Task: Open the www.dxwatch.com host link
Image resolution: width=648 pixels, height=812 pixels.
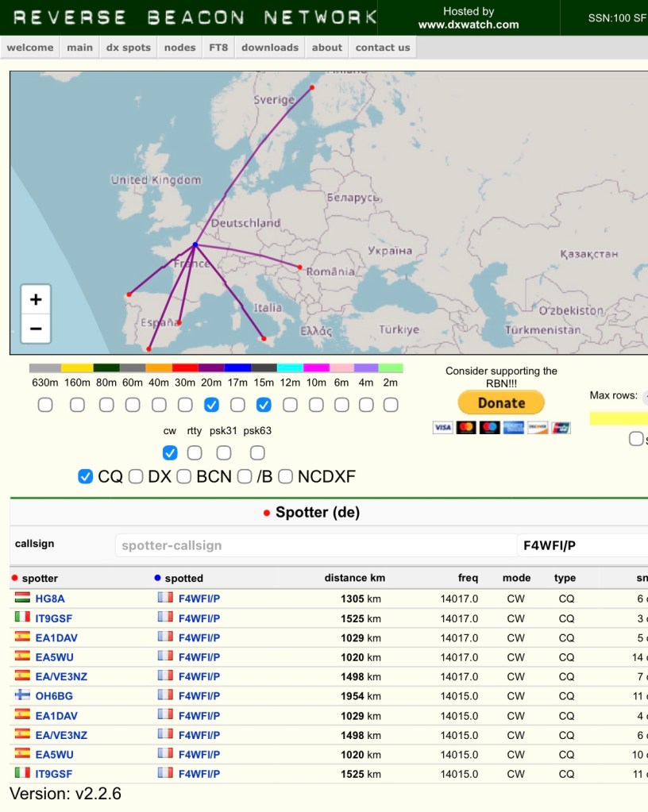Action: [469, 25]
